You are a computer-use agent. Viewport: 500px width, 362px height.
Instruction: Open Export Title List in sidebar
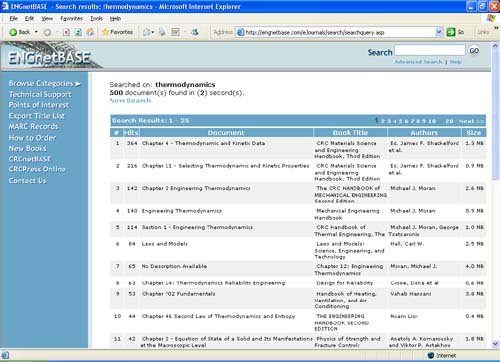37,116
